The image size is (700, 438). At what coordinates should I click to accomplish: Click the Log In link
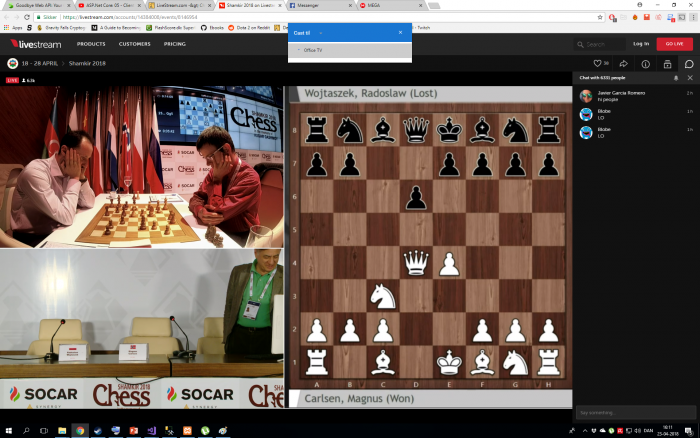(x=640, y=44)
